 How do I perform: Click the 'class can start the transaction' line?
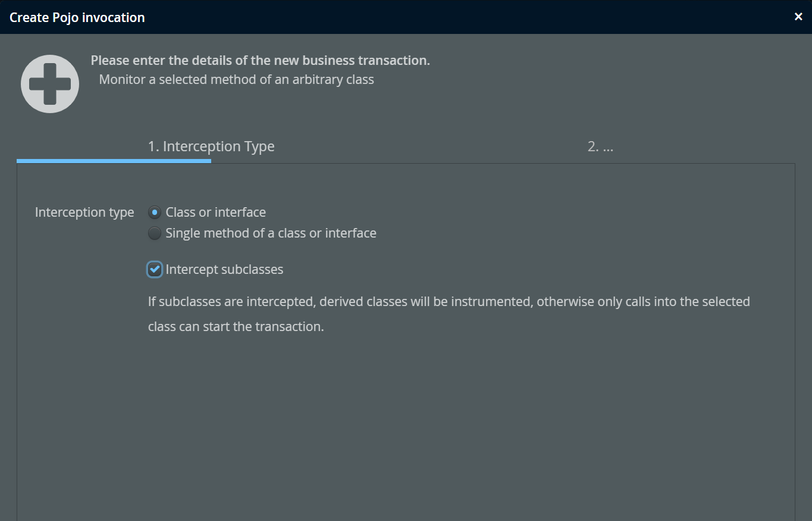tap(236, 327)
